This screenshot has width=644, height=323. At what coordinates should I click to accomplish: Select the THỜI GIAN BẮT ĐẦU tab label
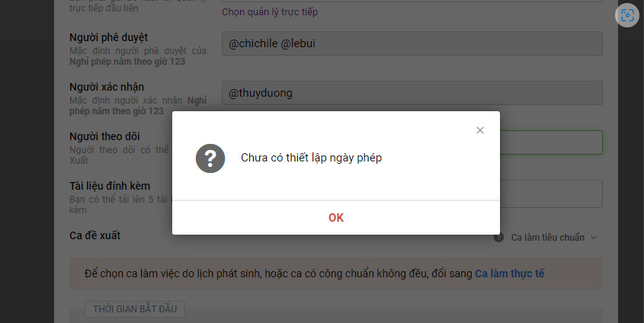click(x=135, y=309)
